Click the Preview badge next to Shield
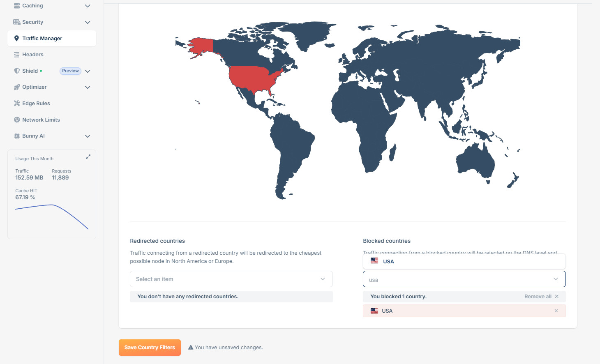600x364 pixels. click(x=70, y=71)
